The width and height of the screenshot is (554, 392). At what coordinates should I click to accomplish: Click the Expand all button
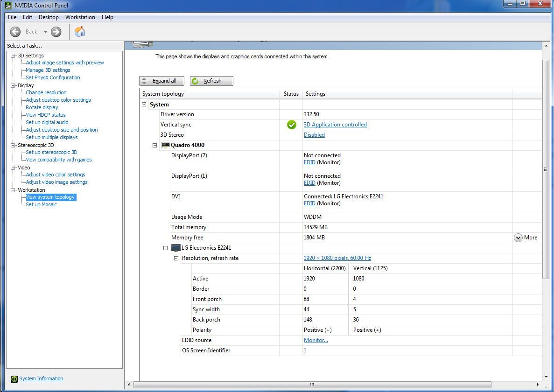(161, 81)
